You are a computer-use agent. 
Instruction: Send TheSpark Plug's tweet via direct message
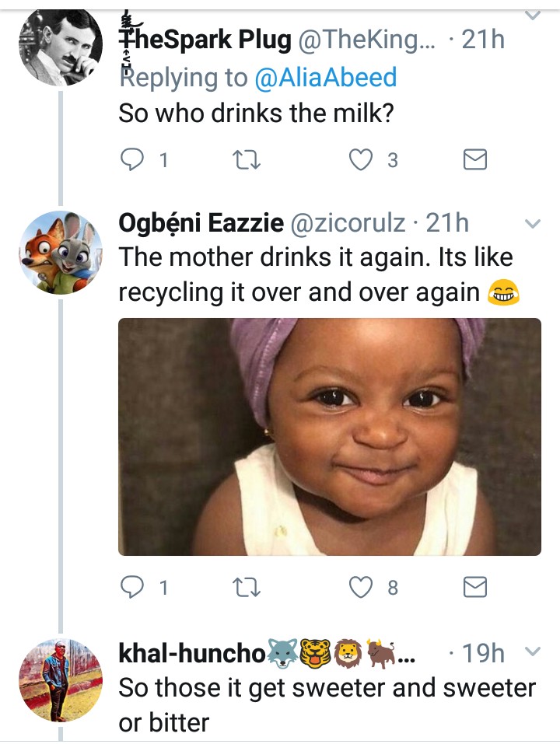[474, 159]
